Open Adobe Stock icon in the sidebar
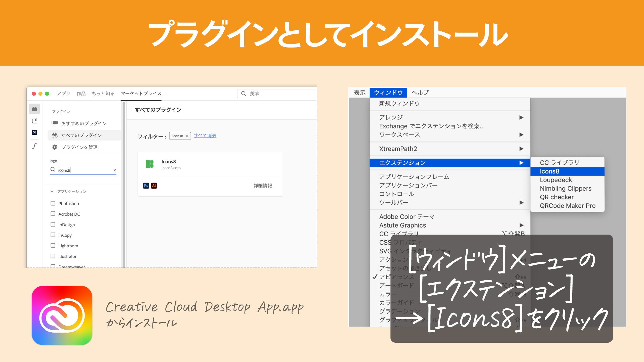This screenshot has height=362, width=644. tap(34, 132)
